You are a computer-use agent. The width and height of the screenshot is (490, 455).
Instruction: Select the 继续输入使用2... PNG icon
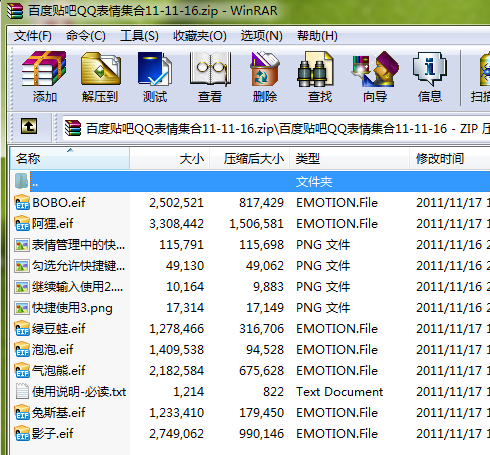[22, 287]
